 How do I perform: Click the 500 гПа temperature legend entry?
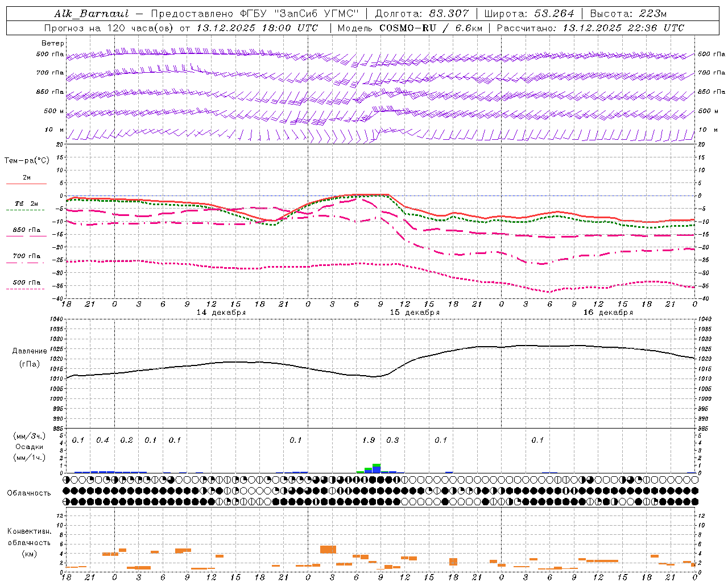[26, 282]
